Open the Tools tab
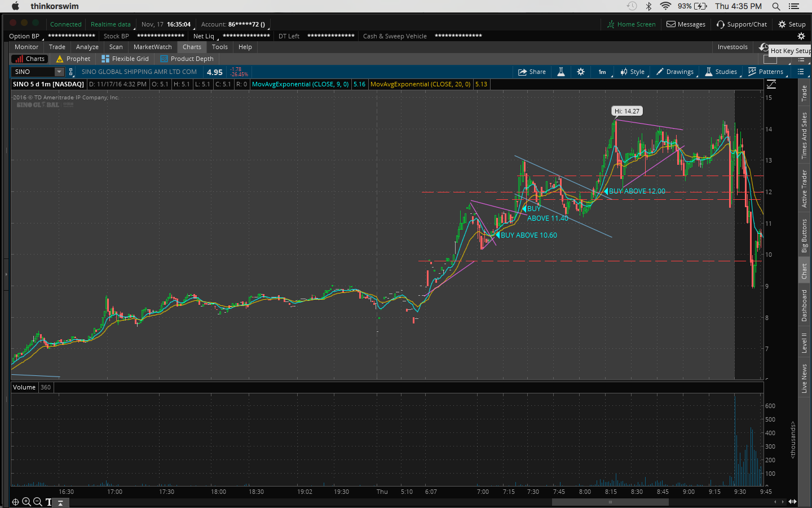The height and width of the screenshot is (508, 812). (220, 47)
